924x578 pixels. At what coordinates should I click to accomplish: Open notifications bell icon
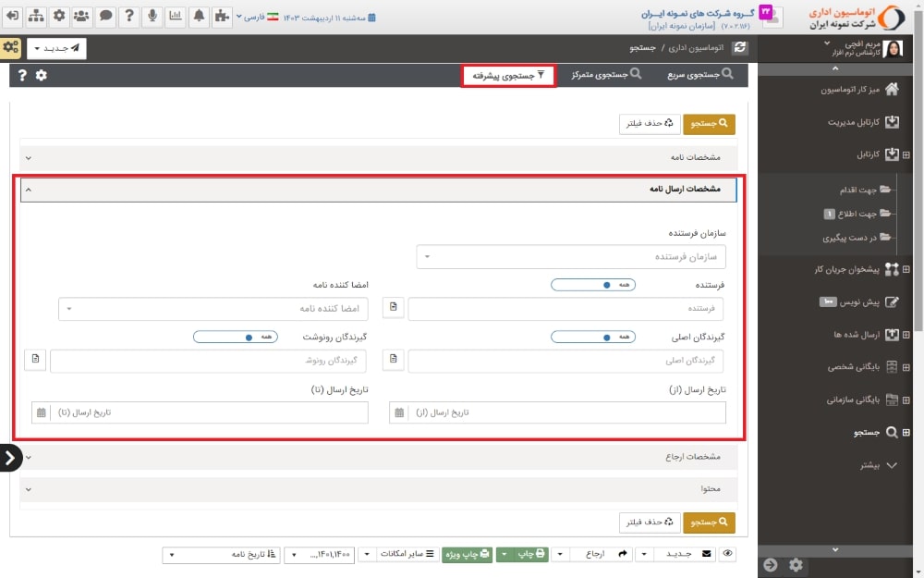(x=199, y=16)
